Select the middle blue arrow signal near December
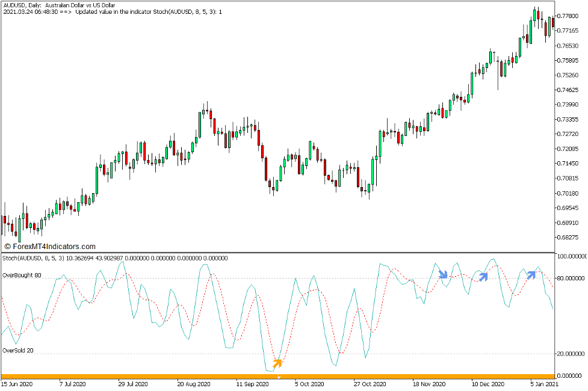This screenshot has height=391, width=588. 484,276
